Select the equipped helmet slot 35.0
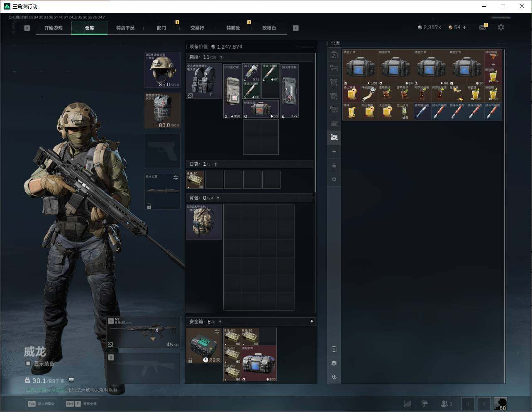This screenshot has width=532, height=412. pyautogui.click(x=162, y=70)
